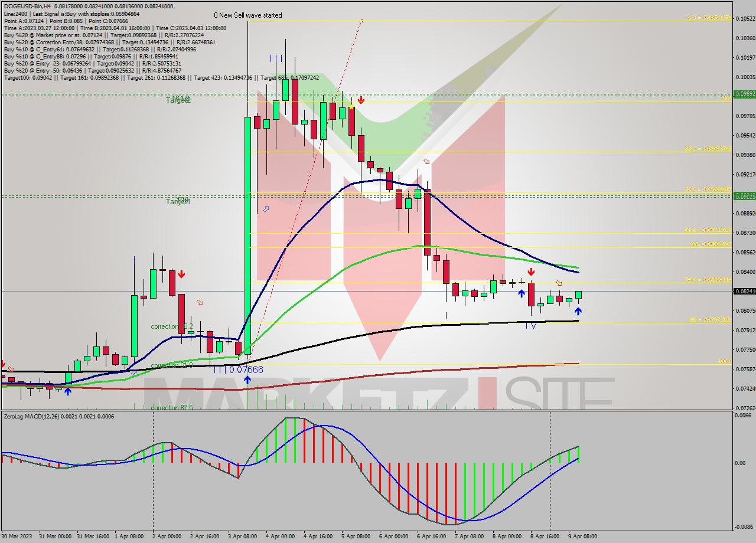The image size is (756, 543).
Task: Click the hollow red arrow above the 6 Apr 16:00 candle
Action: coord(426,161)
